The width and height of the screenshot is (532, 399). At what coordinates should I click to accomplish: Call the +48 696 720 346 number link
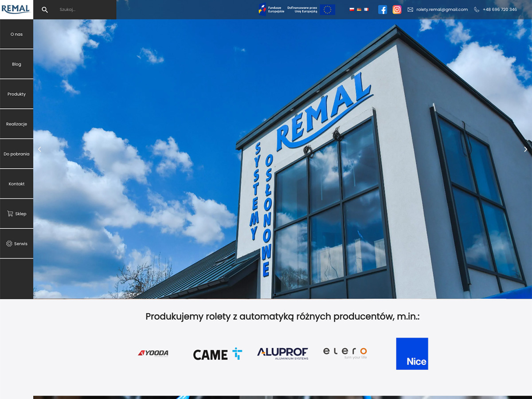point(500,9)
